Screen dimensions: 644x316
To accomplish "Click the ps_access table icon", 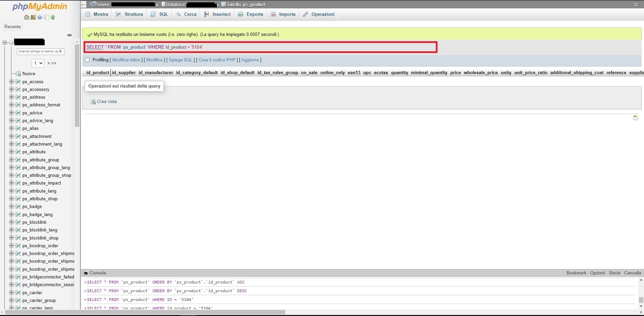I will pyautogui.click(x=18, y=82).
